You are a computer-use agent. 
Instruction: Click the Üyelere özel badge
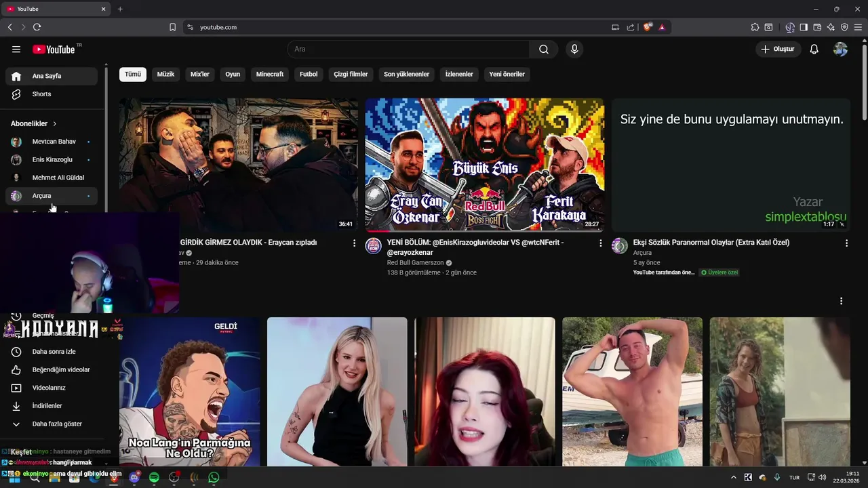pos(719,272)
